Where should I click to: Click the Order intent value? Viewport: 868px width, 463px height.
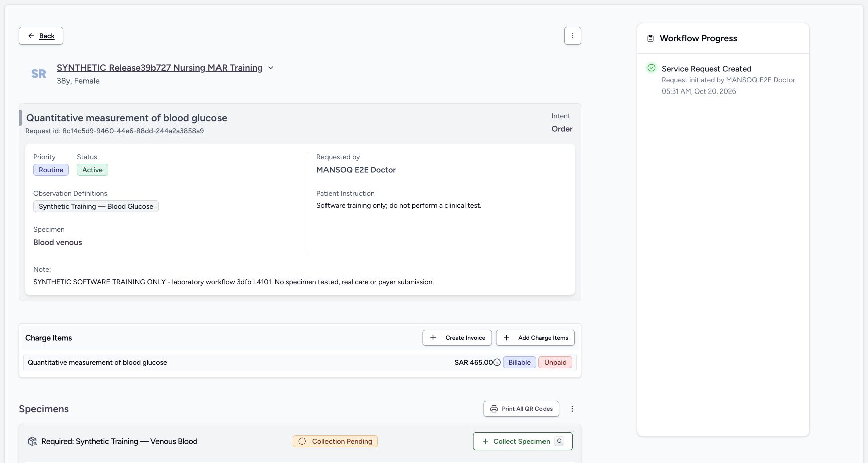pyautogui.click(x=562, y=129)
